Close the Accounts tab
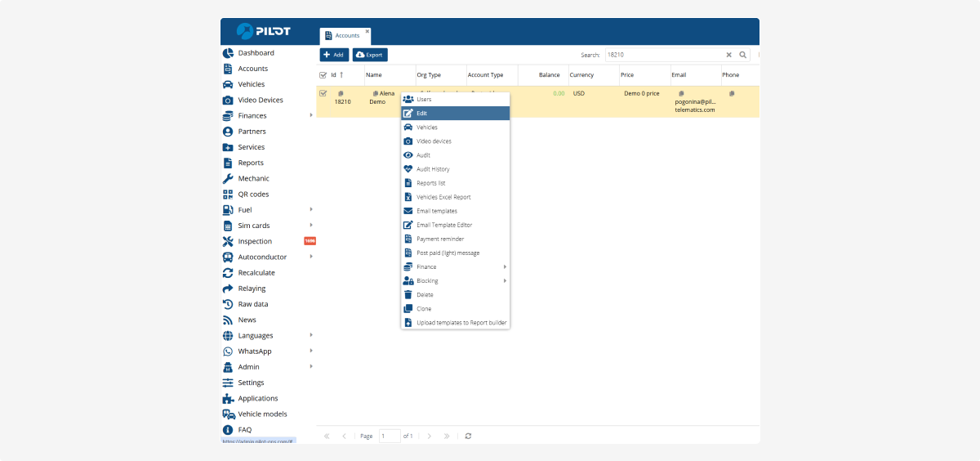The height and width of the screenshot is (461, 980). click(367, 31)
